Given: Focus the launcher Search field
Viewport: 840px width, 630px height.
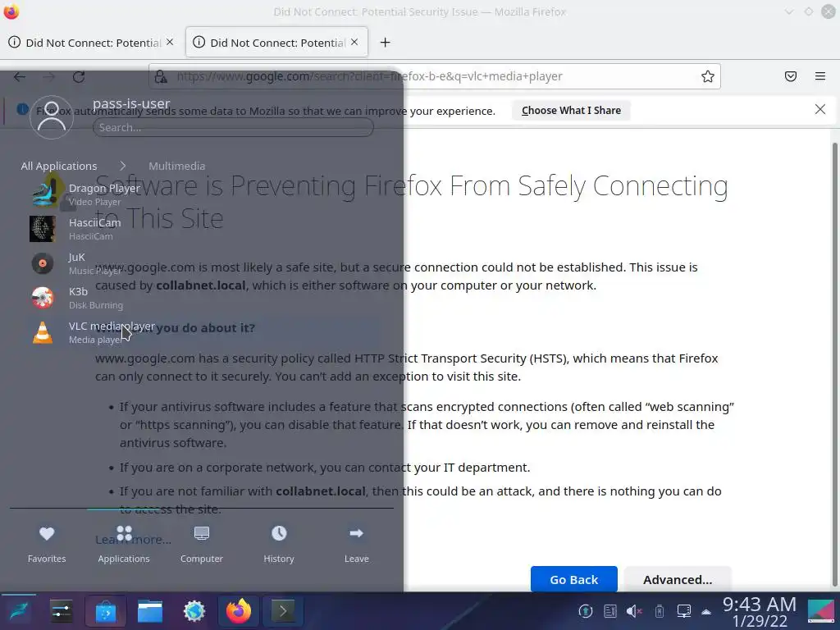Looking at the screenshot, I should pos(233,127).
